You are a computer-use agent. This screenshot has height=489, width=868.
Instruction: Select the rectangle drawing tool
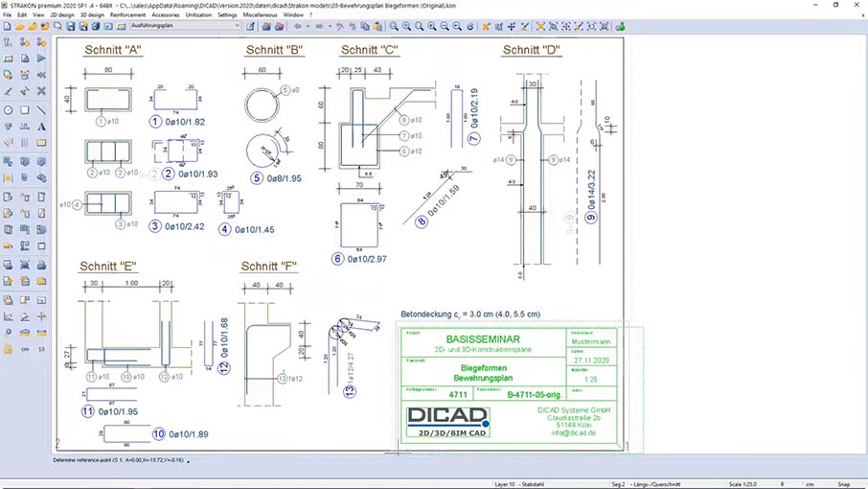[x=25, y=109]
